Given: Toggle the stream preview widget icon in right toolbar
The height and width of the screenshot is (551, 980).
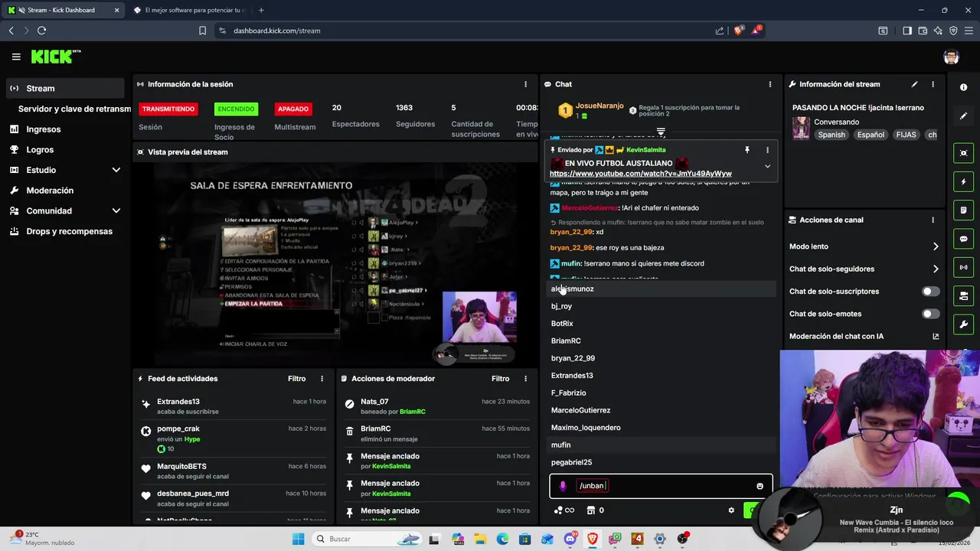Looking at the screenshot, I should coord(964,153).
